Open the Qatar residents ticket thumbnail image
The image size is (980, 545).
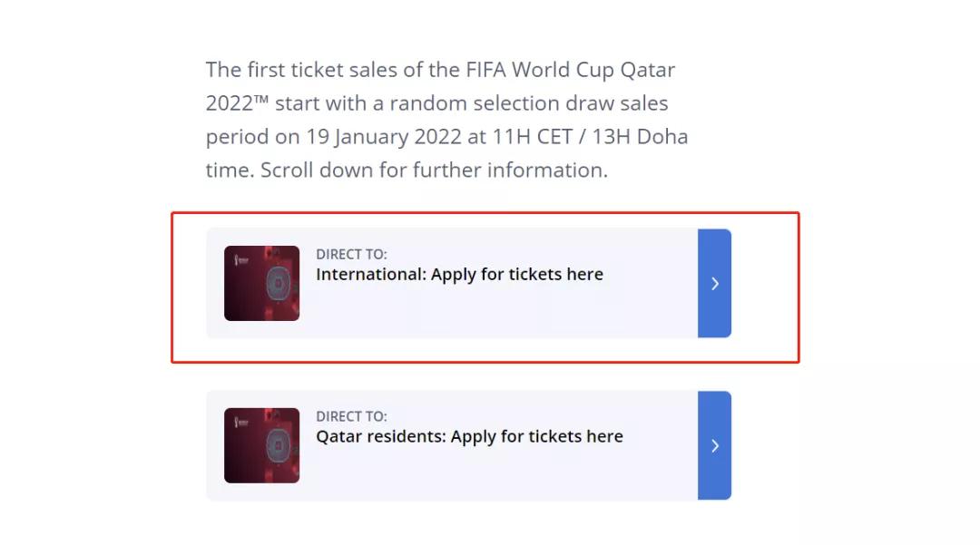(261, 445)
